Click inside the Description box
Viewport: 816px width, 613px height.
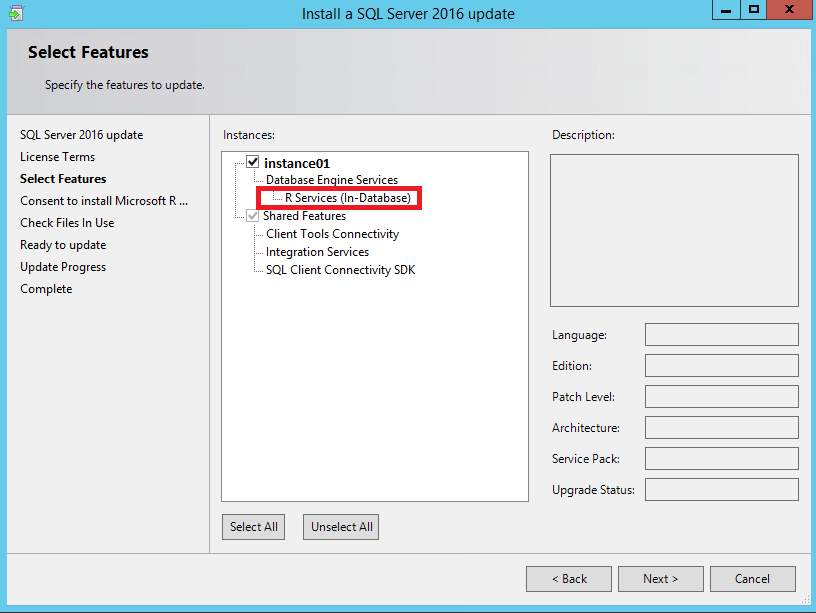[674, 231]
